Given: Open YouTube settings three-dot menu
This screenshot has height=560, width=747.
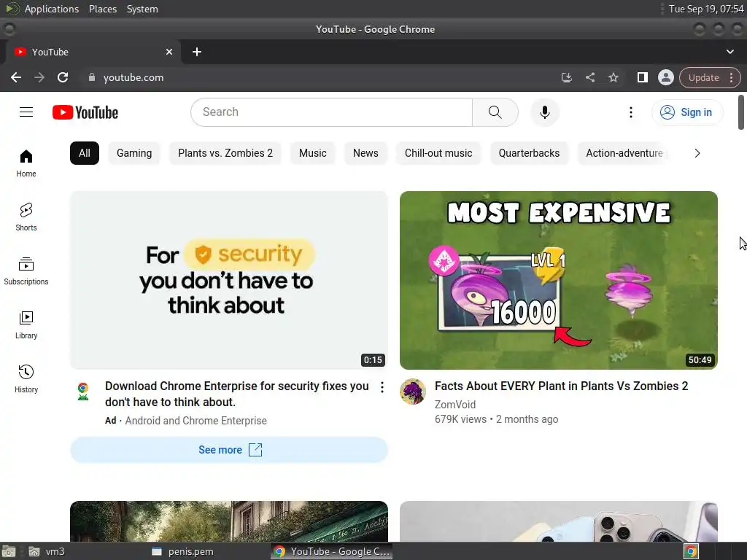Looking at the screenshot, I should tap(631, 112).
